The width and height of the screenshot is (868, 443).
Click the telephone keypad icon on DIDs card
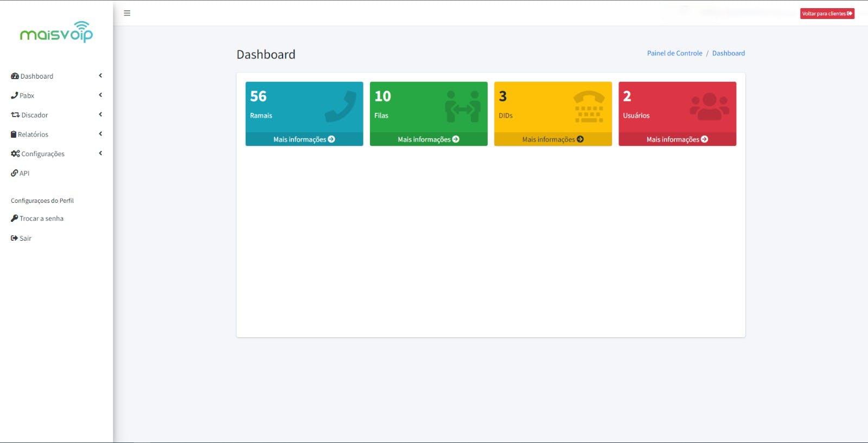pyautogui.click(x=589, y=106)
